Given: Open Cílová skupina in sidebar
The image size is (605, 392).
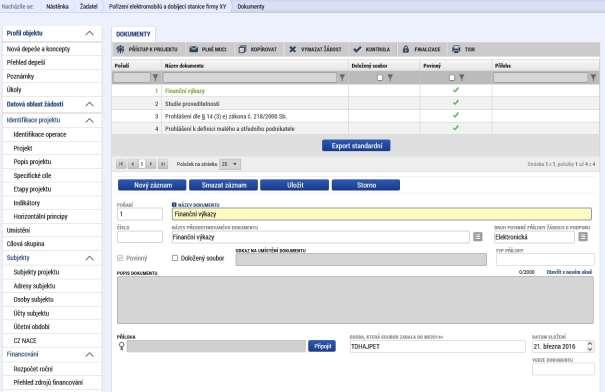Looking at the screenshot, I should tap(25, 244).
